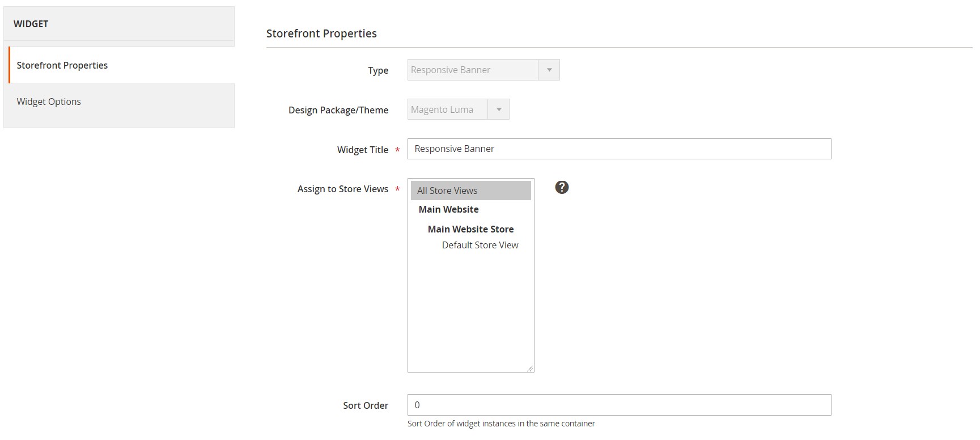Open the Type dropdown arrow

549,70
